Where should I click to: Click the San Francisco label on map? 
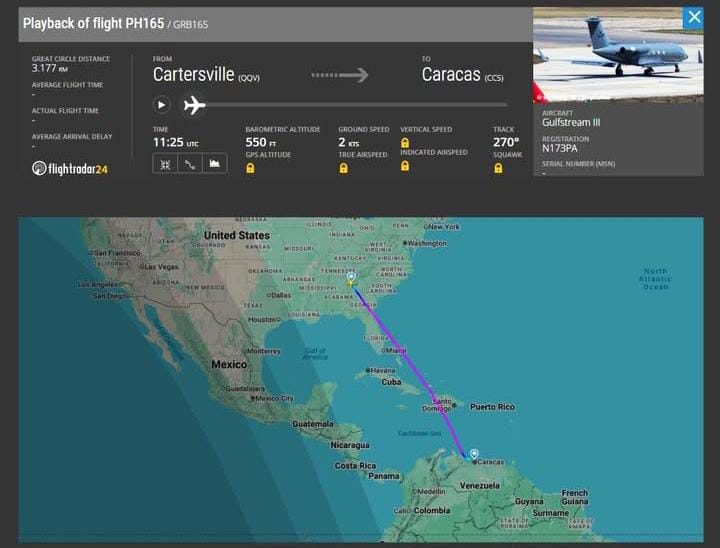[115, 253]
